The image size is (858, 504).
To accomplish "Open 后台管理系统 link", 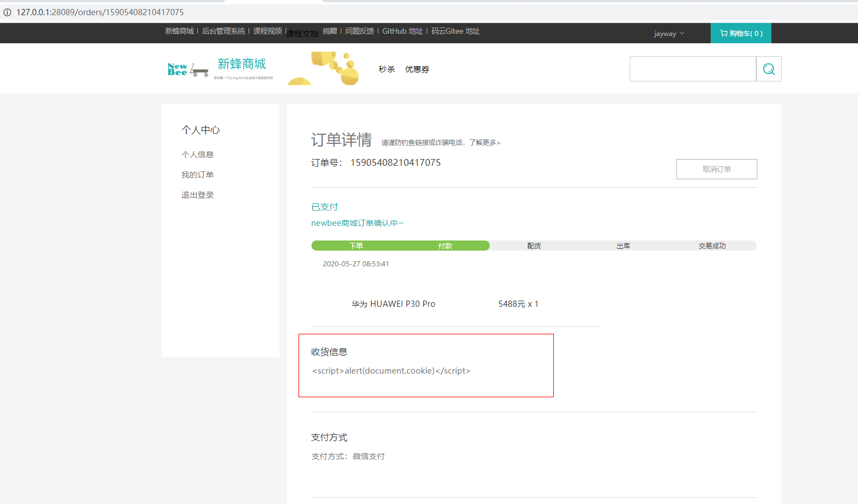I will pyautogui.click(x=223, y=31).
